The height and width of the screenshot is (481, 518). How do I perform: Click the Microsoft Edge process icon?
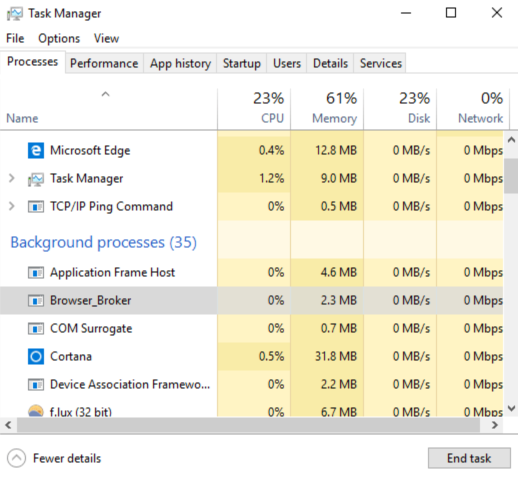click(x=36, y=150)
